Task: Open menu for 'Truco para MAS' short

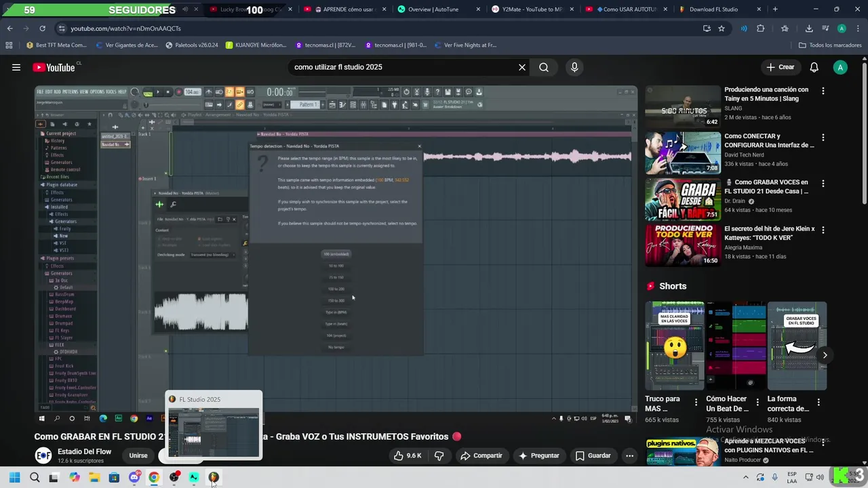Action: click(x=696, y=402)
